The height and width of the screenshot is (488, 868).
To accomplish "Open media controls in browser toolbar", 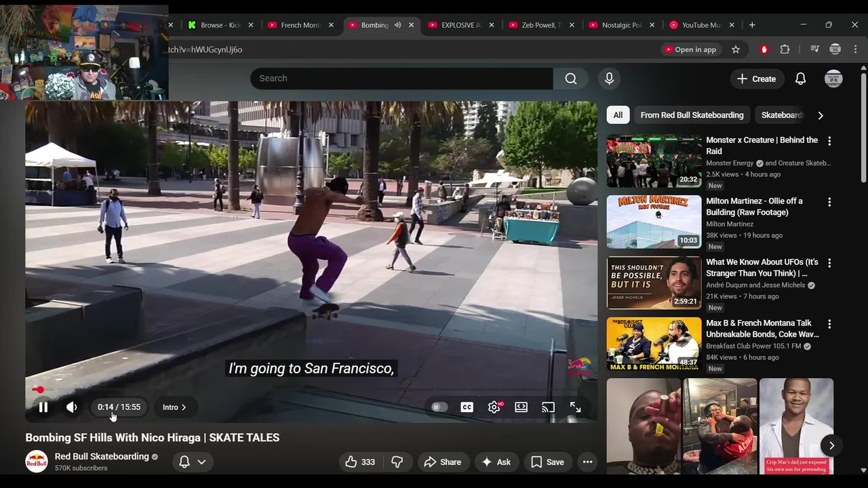I will pos(815,49).
